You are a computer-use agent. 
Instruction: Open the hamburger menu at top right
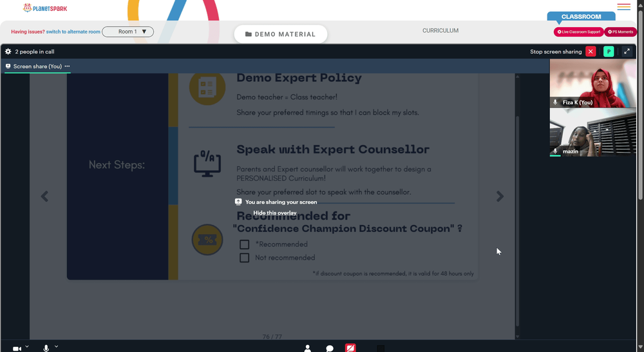pos(623,6)
